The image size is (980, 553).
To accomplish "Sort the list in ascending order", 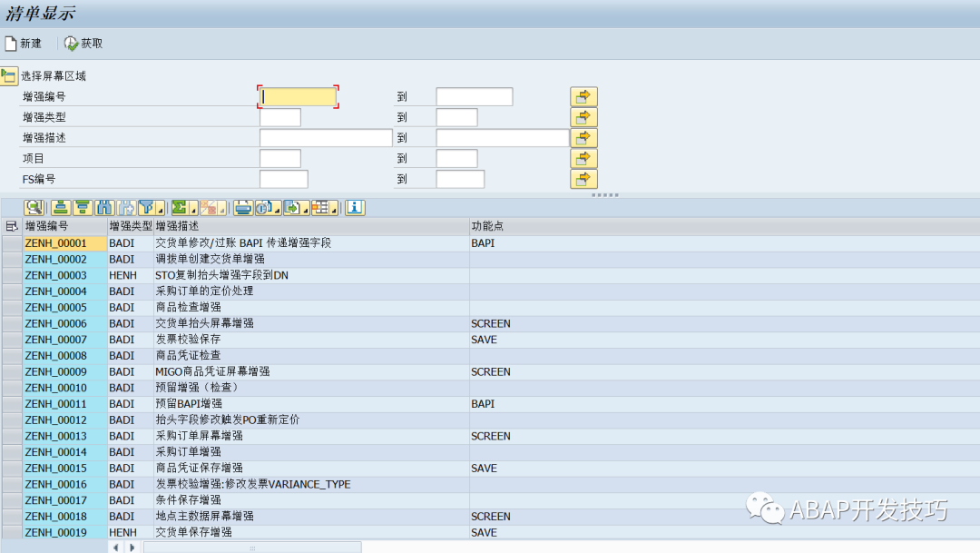I will [61, 208].
